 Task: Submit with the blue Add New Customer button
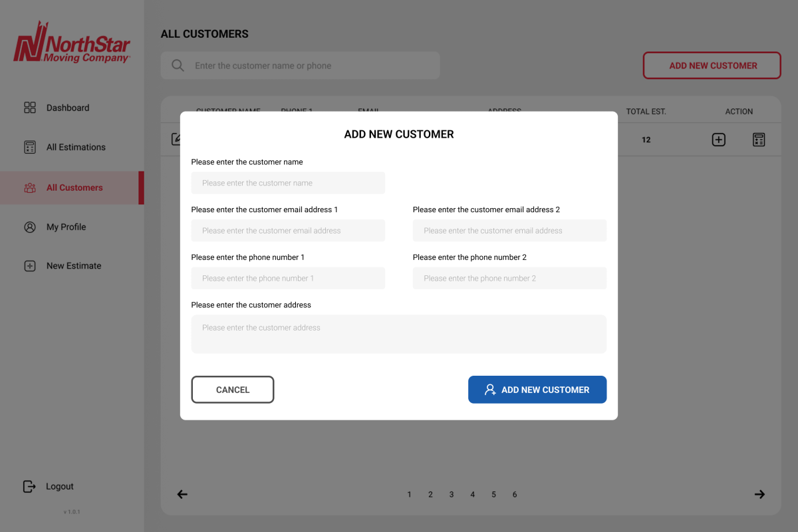coord(537,390)
